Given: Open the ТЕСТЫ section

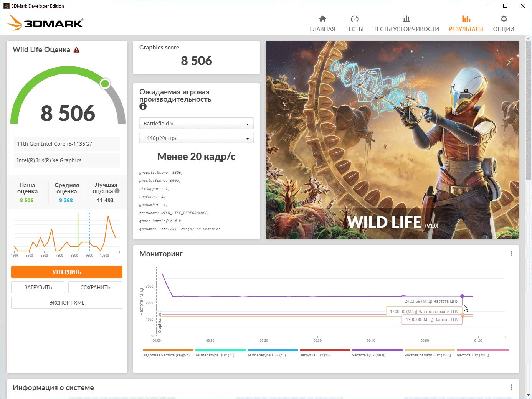Looking at the screenshot, I should click(x=354, y=23).
